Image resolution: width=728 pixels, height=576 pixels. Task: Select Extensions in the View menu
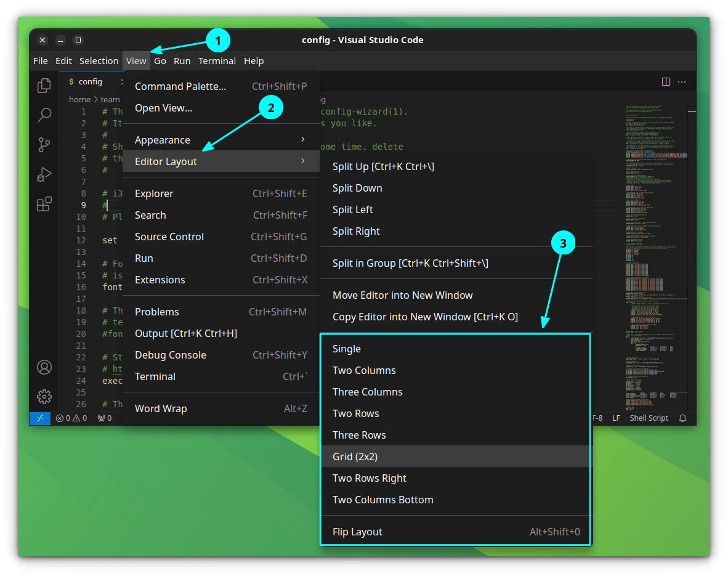(221, 280)
